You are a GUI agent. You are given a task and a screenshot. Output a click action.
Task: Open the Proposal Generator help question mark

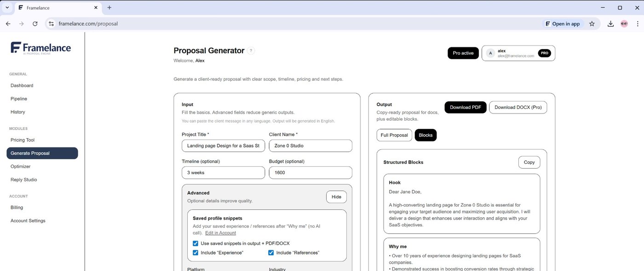click(x=251, y=51)
